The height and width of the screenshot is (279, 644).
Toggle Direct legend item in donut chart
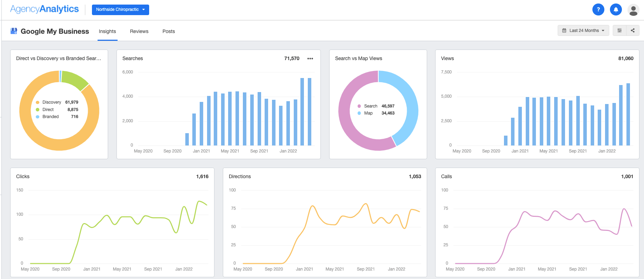[x=48, y=110]
